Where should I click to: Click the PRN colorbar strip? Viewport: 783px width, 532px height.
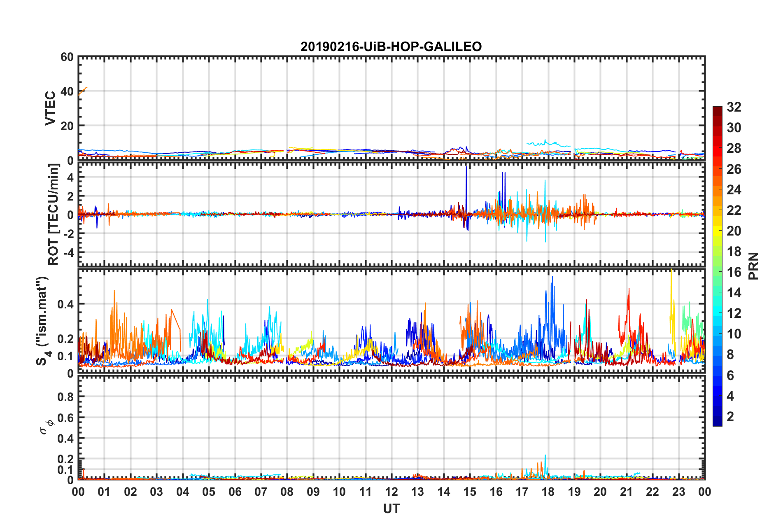tap(717, 266)
